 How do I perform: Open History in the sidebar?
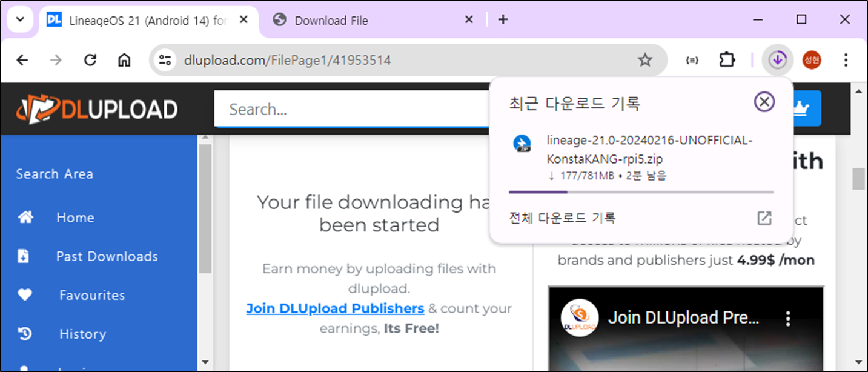point(82,334)
